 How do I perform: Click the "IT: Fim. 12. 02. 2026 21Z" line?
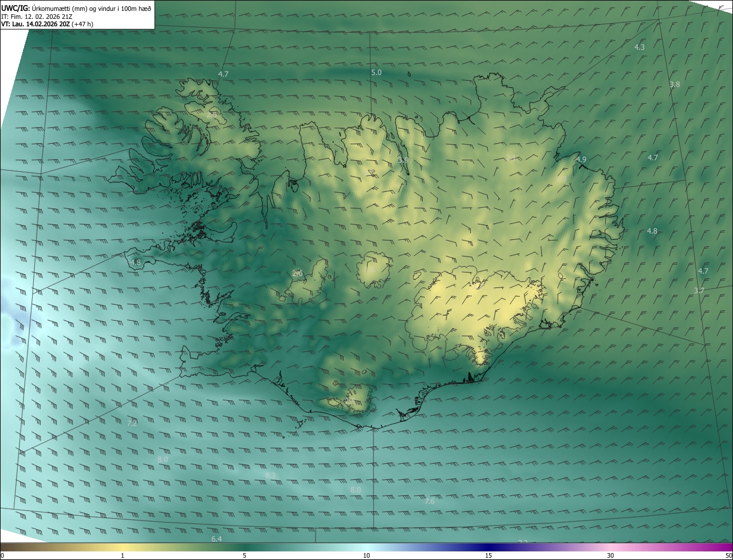click(37, 16)
